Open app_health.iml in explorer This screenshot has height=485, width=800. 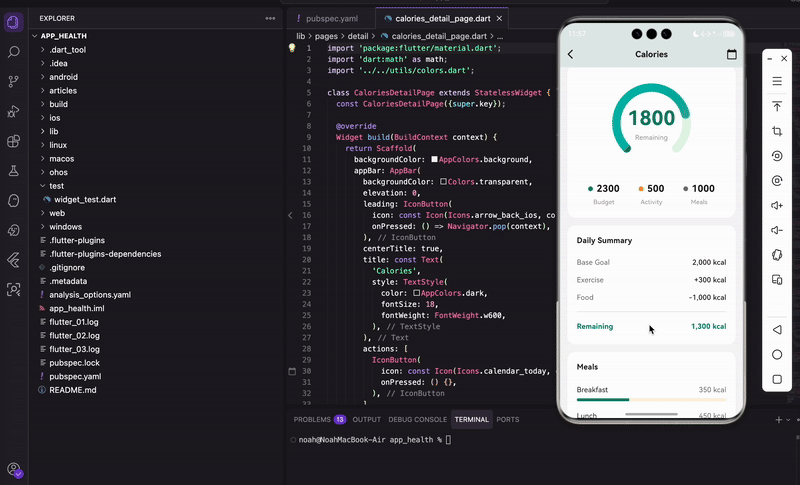(x=77, y=309)
